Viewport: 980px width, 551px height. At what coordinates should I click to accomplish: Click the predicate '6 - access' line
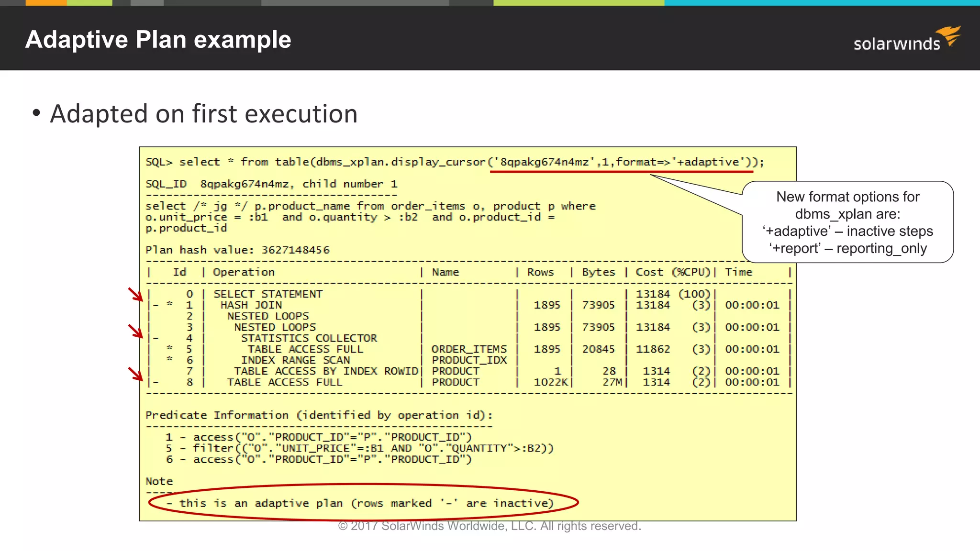point(319,459)
